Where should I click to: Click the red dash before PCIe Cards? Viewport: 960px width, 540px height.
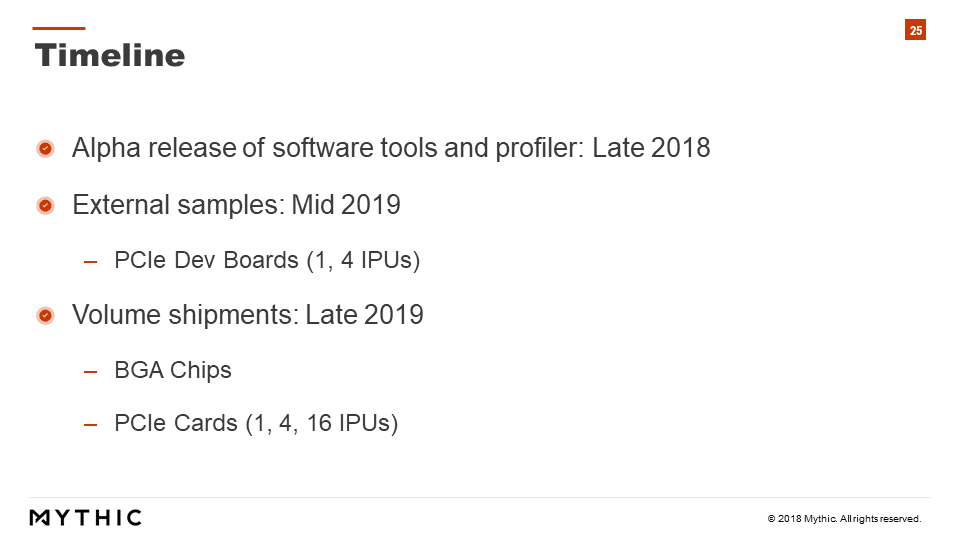point(91,424)
